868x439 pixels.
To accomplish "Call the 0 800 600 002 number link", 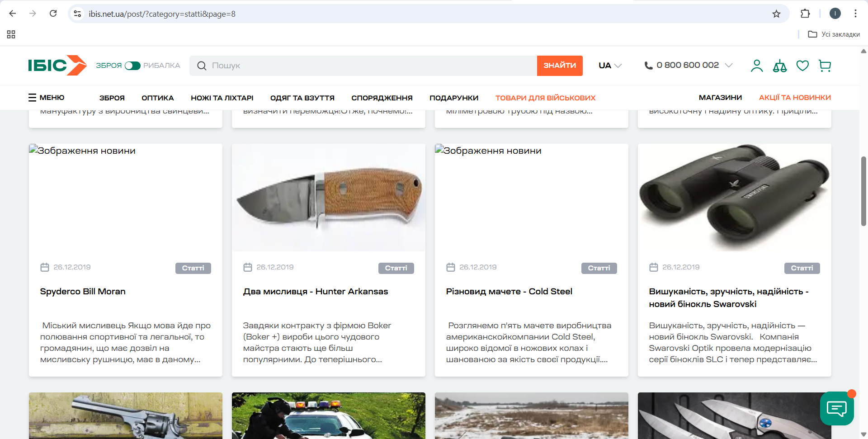I will (687, 65).
